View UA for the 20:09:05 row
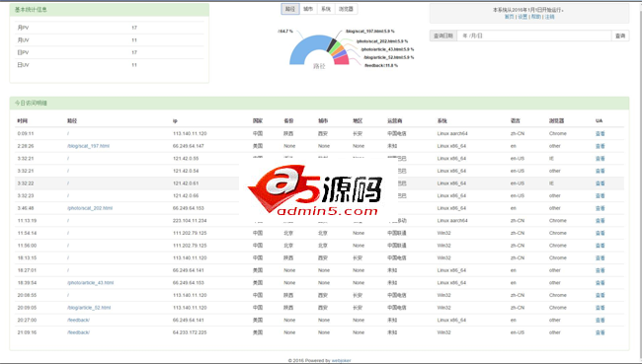642x364 pixels. [x=601, y=308]
